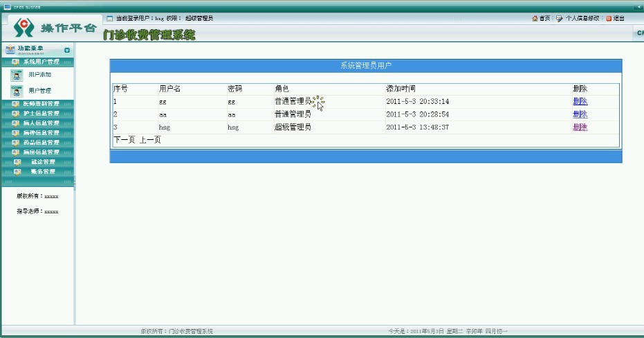The image size is (644, 338).
Task: Go to next page with 下一页
Action: [x=125, y=140]
